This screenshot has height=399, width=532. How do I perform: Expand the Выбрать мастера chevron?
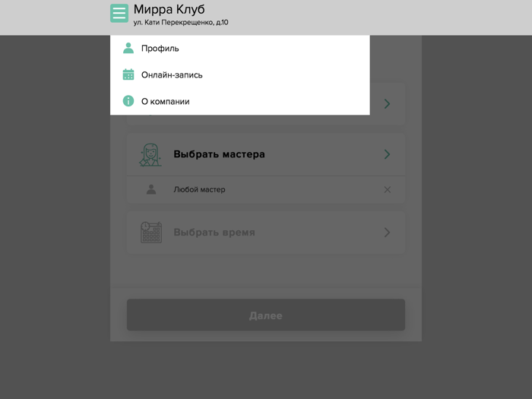(x=387, y=154)
